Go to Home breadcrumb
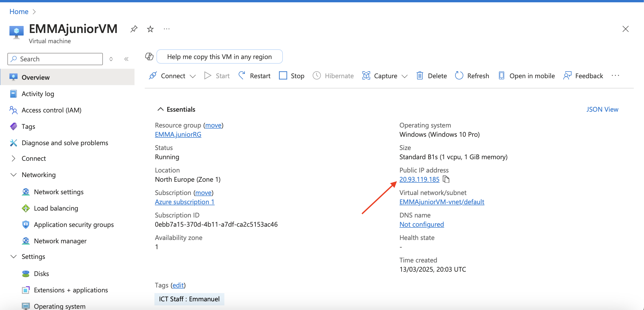The width and height of the screenshot is (644, 310). click(x=19, y=12)
